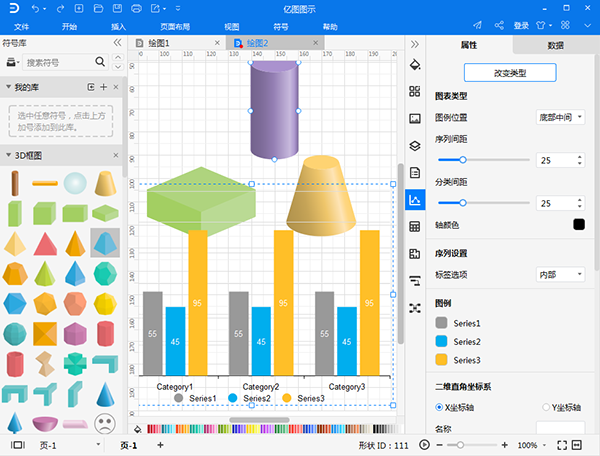Viewport: 600px width, 456px height.
Task: Add a new page with plus button
Action: pyautogui.click(x=160, y=445)
